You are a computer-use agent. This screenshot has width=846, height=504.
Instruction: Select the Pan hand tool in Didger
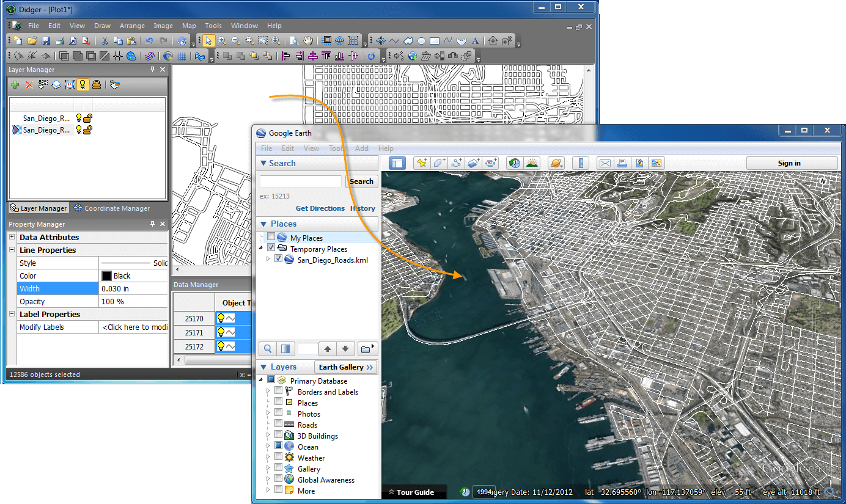point(307,41)
